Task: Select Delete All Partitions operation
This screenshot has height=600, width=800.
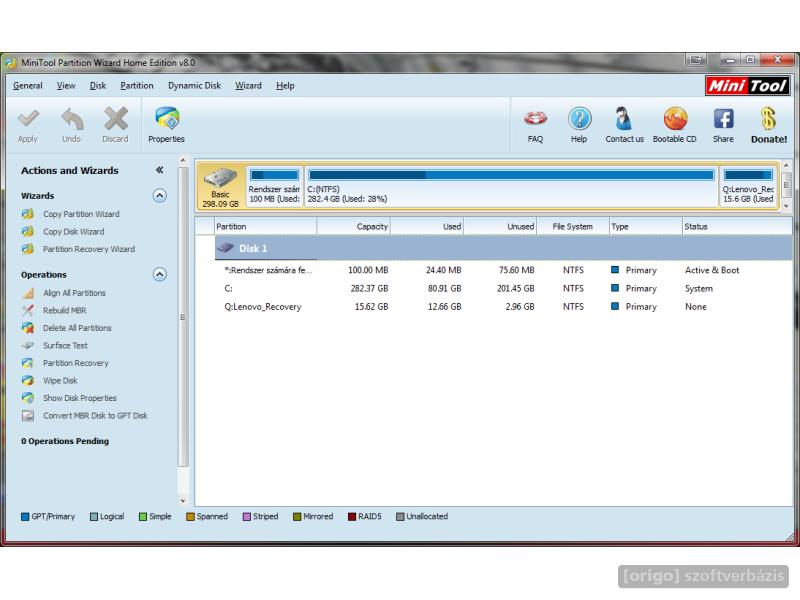Action: pyautogui.click(x=77, y=328)
